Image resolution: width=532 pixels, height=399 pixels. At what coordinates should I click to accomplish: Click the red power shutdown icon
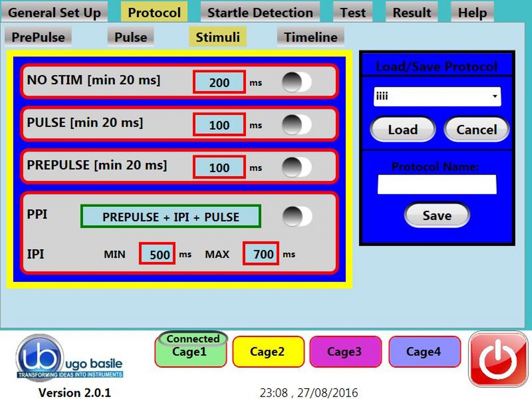click(498, 359)
